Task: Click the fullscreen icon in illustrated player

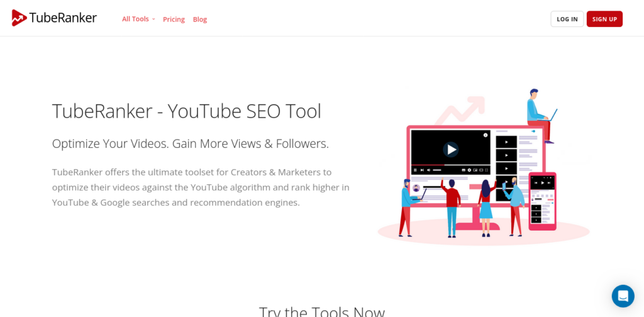Action: tap(487, 170)
